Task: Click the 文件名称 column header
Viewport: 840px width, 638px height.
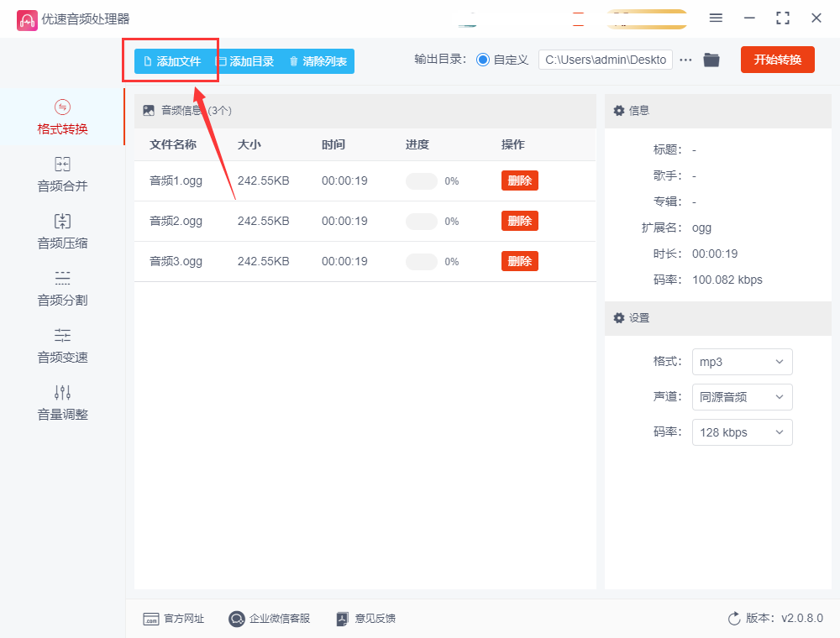Action: click(x=173, y=144)
